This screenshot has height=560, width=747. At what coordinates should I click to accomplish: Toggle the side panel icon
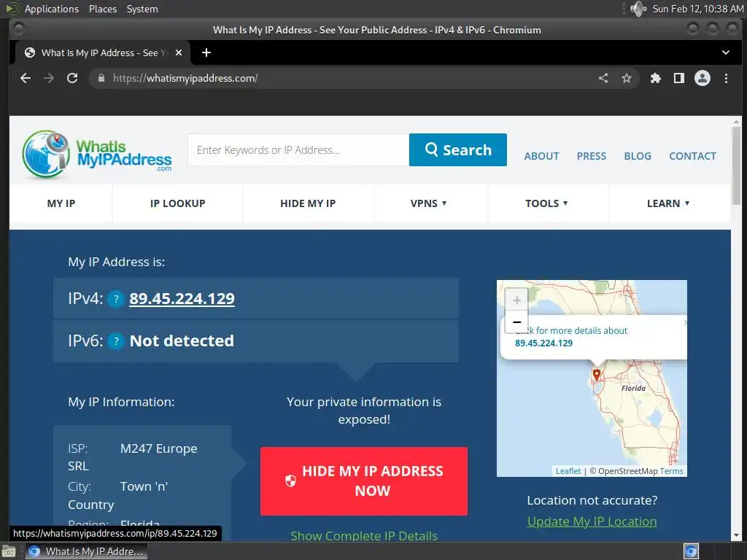tap(679, 78)
